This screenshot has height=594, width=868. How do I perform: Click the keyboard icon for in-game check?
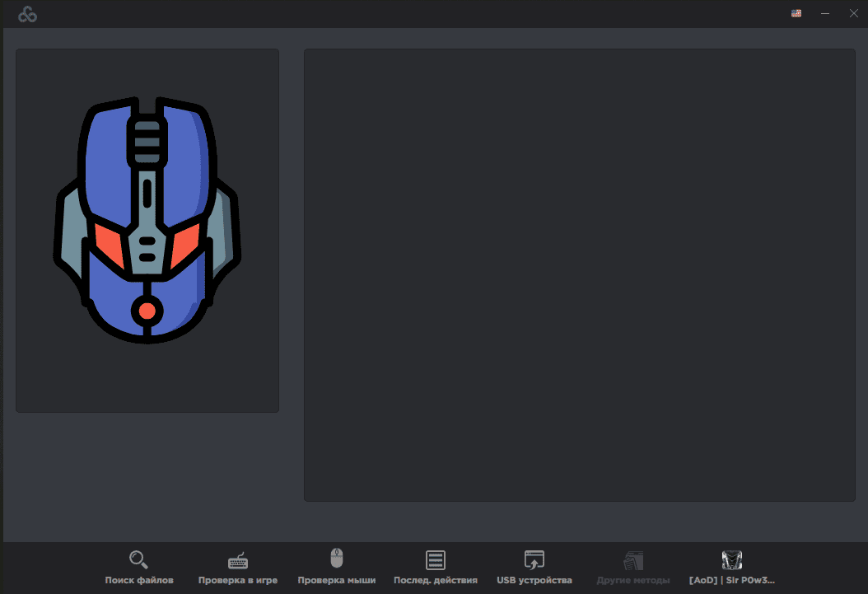[238, 560]
